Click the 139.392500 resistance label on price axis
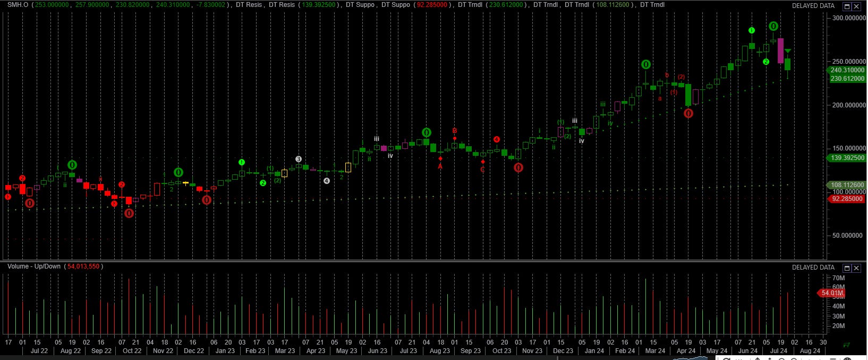The width and height of the screenshot is (868, 360). pyautogui.click(x=847, y=158)
